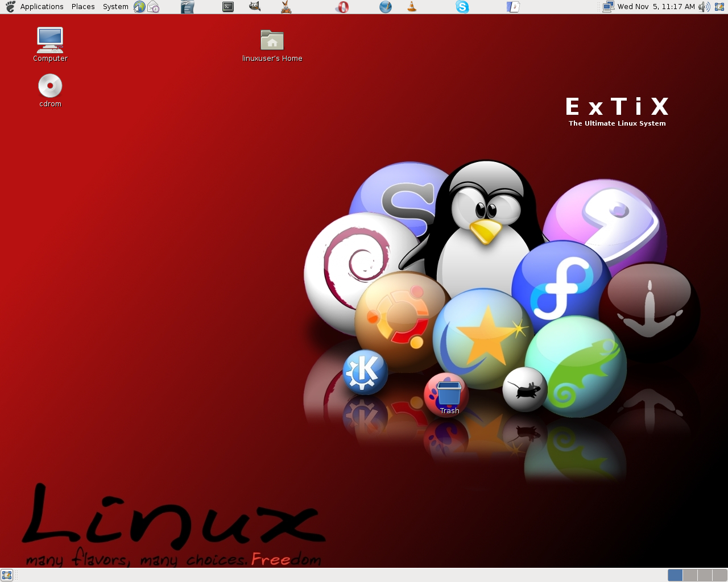This screenshot has height=582, width=728.
Task: Click the Show Desktop button in bottom panel
Action: (7, 575)
